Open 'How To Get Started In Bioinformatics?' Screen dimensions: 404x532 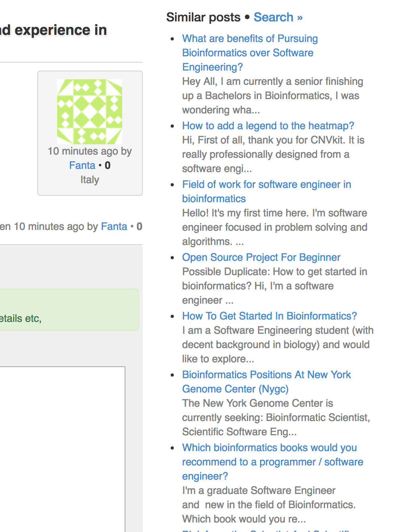[x=269, y=316]
